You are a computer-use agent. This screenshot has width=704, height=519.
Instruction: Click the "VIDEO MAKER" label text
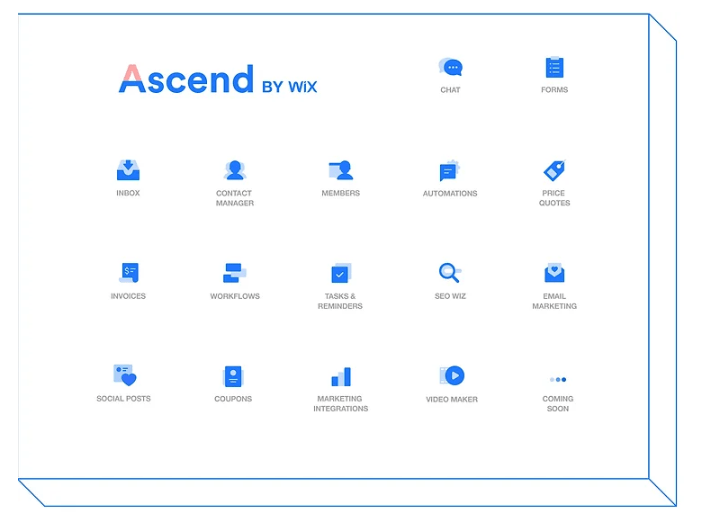click(452, 400)
